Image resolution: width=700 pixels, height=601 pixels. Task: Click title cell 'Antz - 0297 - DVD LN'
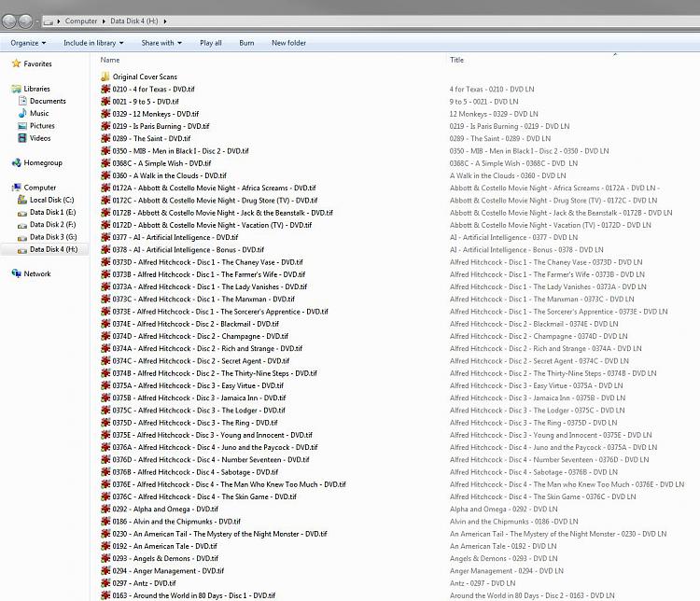483,583
